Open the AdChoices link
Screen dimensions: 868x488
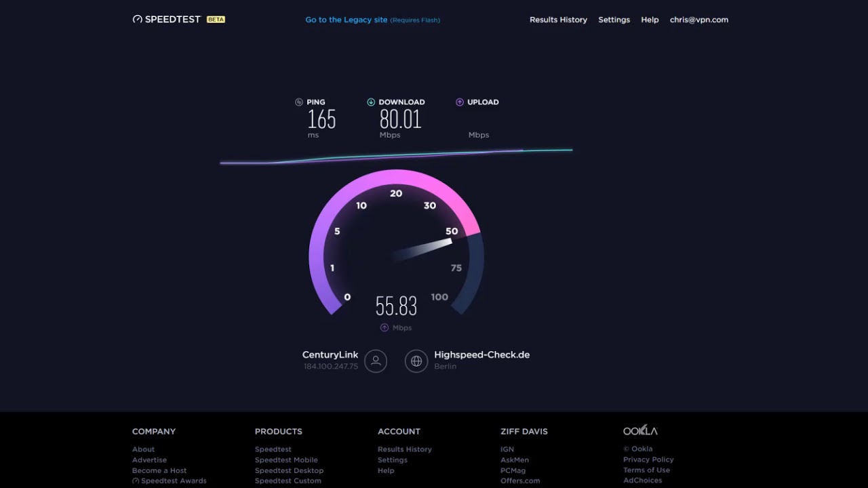(x=643, y=481)
